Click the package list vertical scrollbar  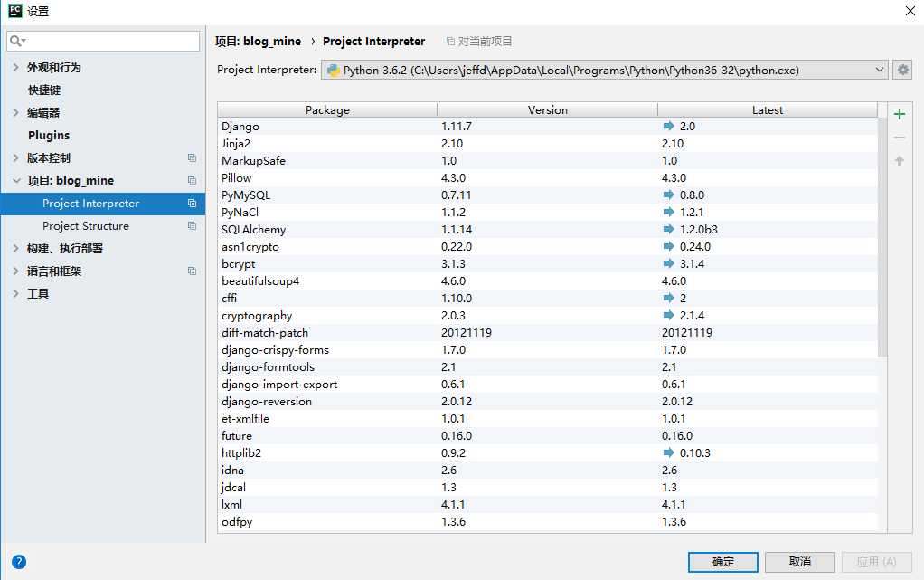tap(882, 237)
